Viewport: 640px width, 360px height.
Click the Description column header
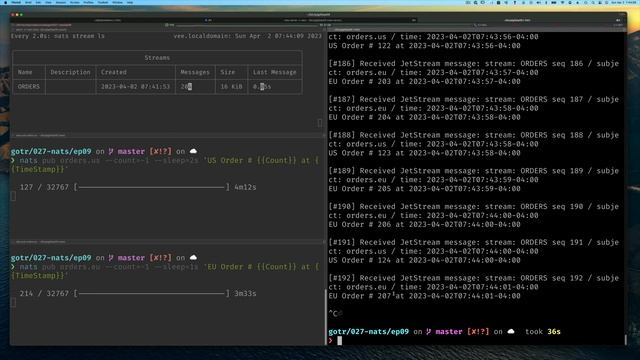(70, 72)
